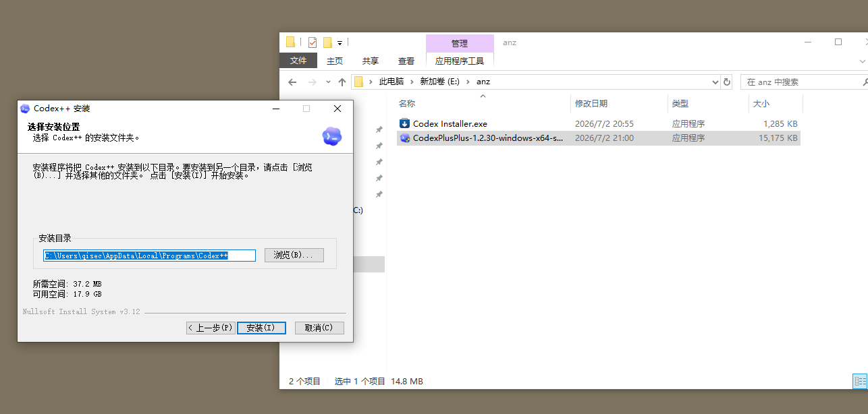
Task: Click the Codex++ logo in installer header
Action: click(332, 136)
